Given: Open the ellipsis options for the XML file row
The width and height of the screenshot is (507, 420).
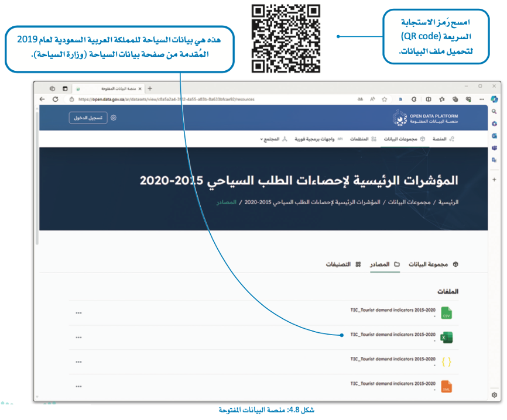Looking at the screenshot, I should (78, 387).
